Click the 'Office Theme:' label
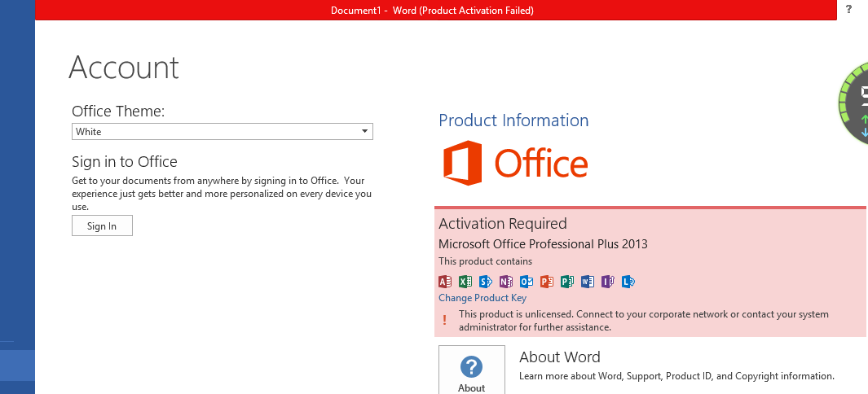 click(118, 111)
